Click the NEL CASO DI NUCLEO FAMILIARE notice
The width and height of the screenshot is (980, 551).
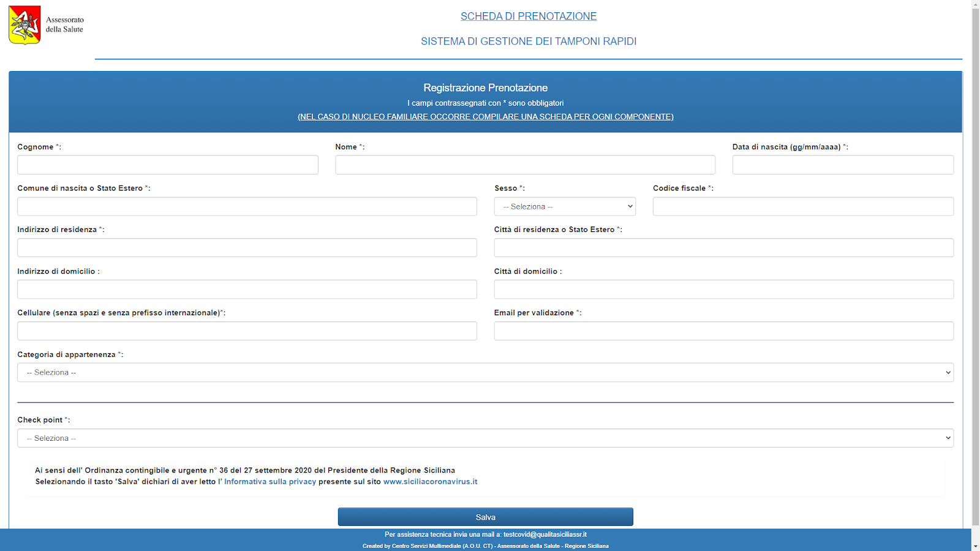pos(486,117)
